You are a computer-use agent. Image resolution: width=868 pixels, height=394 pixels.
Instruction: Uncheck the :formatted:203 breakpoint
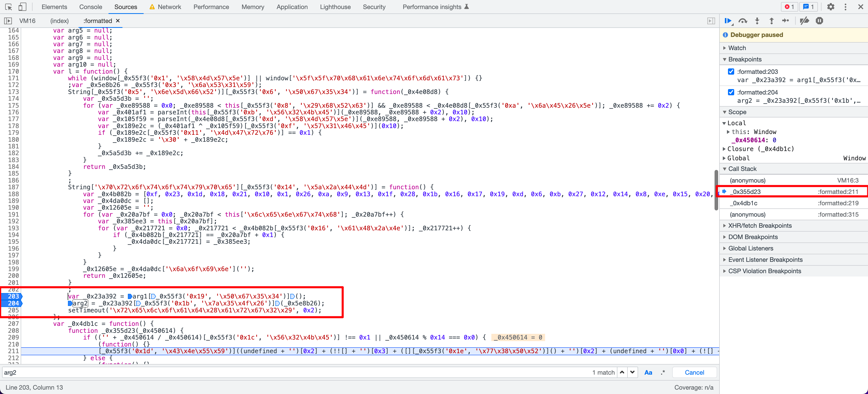731,72
